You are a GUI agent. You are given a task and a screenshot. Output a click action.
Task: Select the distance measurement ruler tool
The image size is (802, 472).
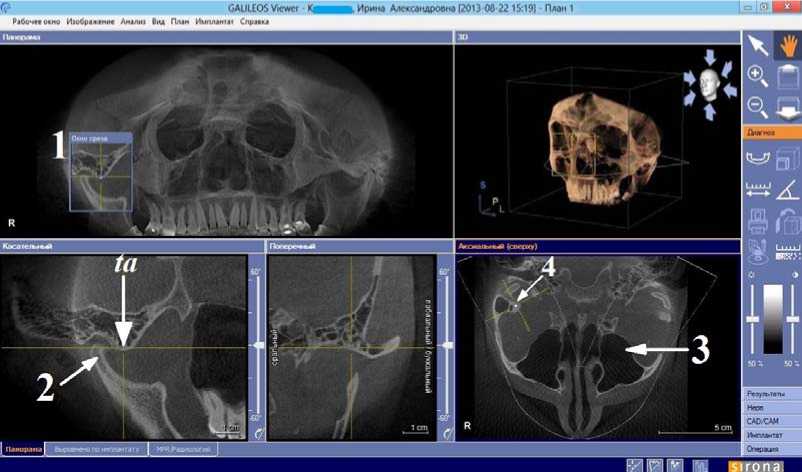coord(758,190)
